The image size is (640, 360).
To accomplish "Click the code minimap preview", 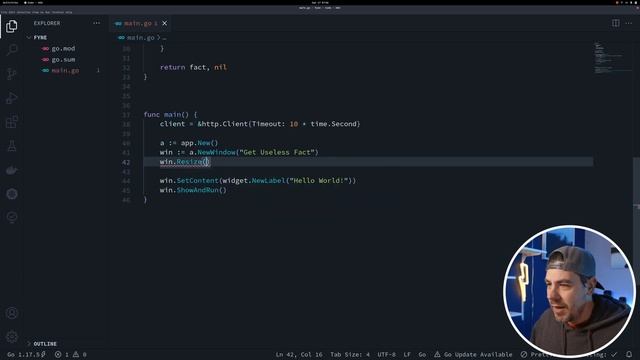I will tap(612, 59).
